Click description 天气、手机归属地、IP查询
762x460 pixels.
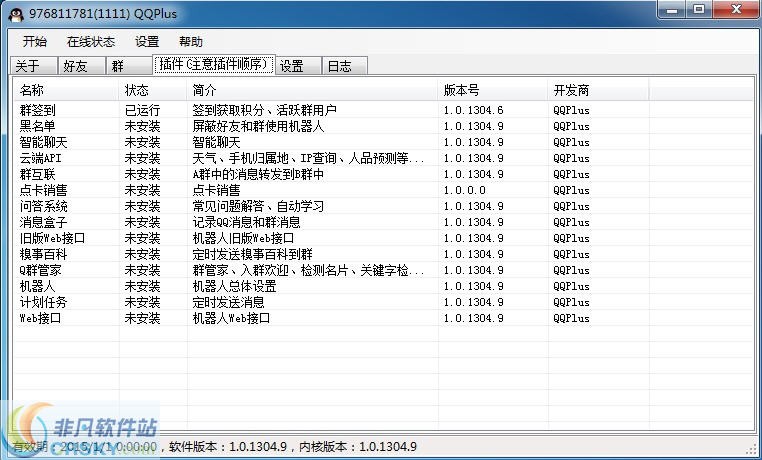point(308,158)
